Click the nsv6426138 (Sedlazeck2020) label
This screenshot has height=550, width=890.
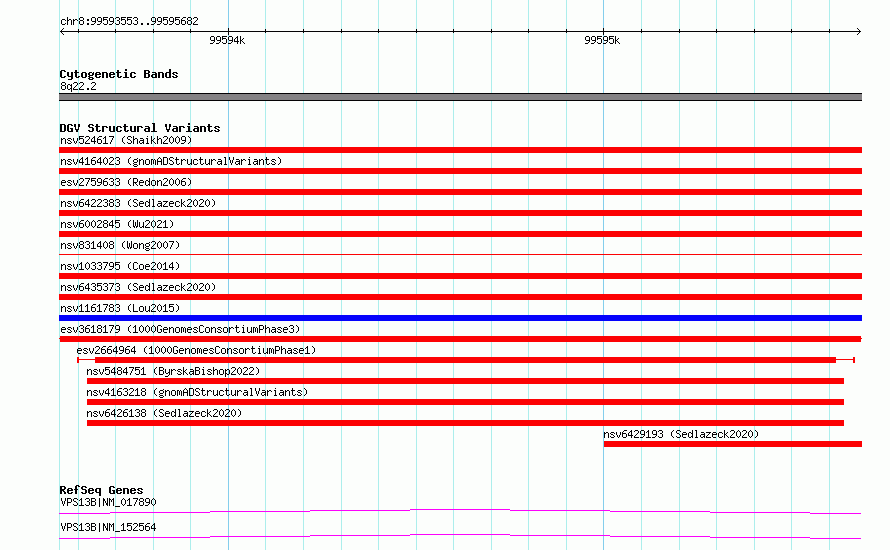(164, 413)
